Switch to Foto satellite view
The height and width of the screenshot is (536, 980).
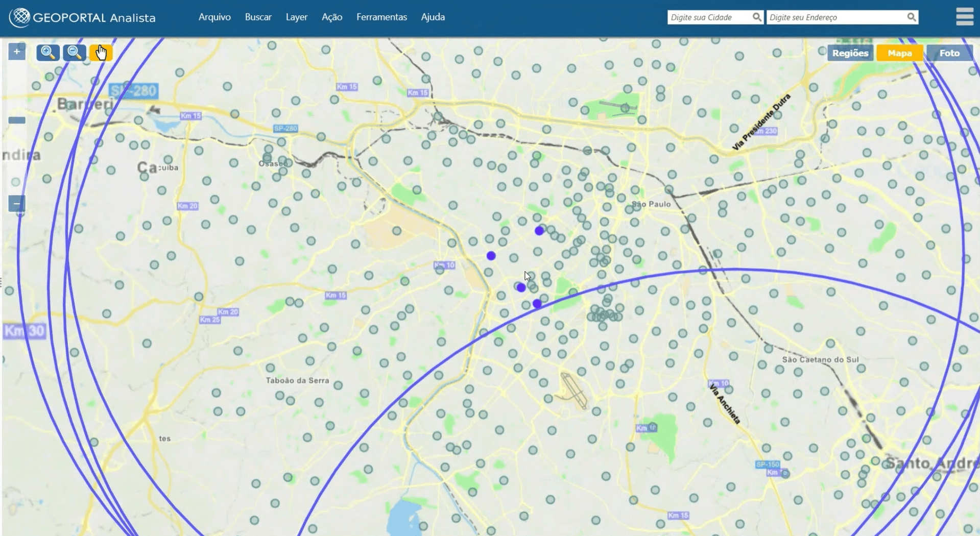pos(949,53)
